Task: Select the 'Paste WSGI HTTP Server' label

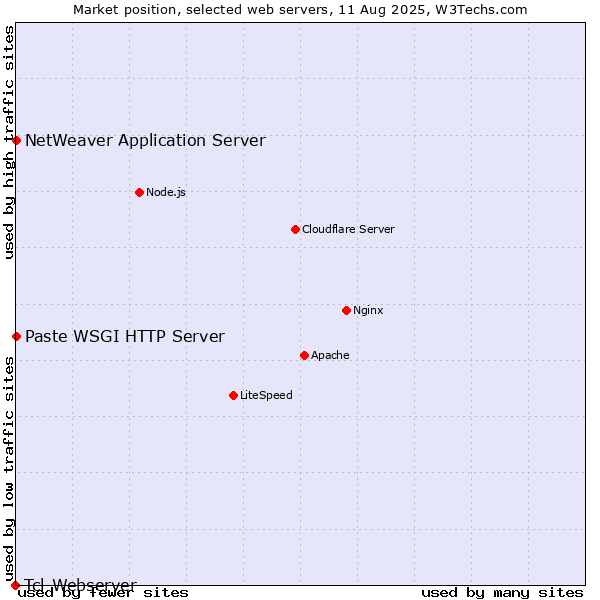Action: 125,337
